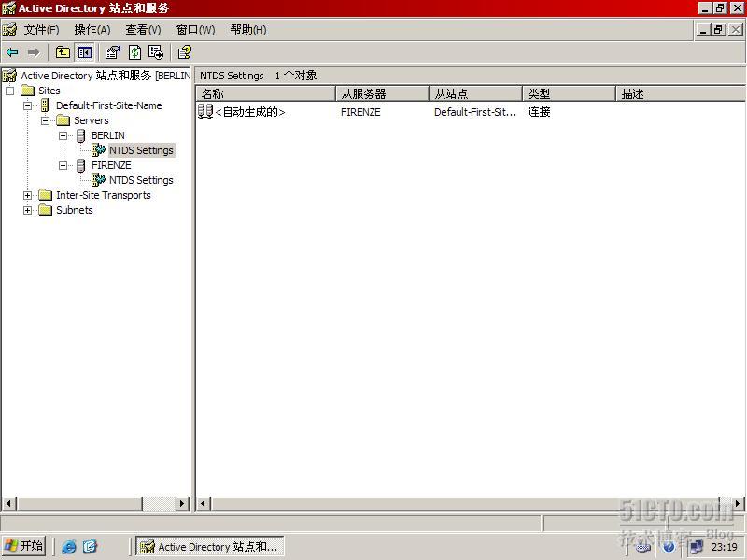Click the BERLIN server icon
Viewport: 747px width, 560px height.
click(x=81, y=135)
